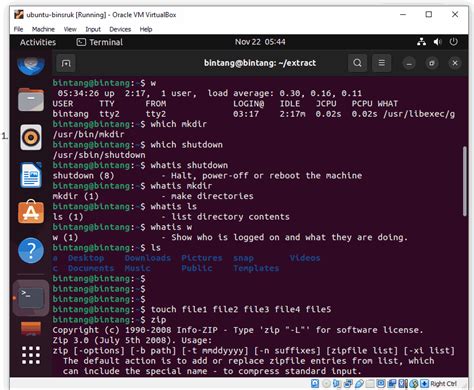This screenshot has width=474, height=390.
Task: Close the terminal window with X button
Action: (455, 63)
